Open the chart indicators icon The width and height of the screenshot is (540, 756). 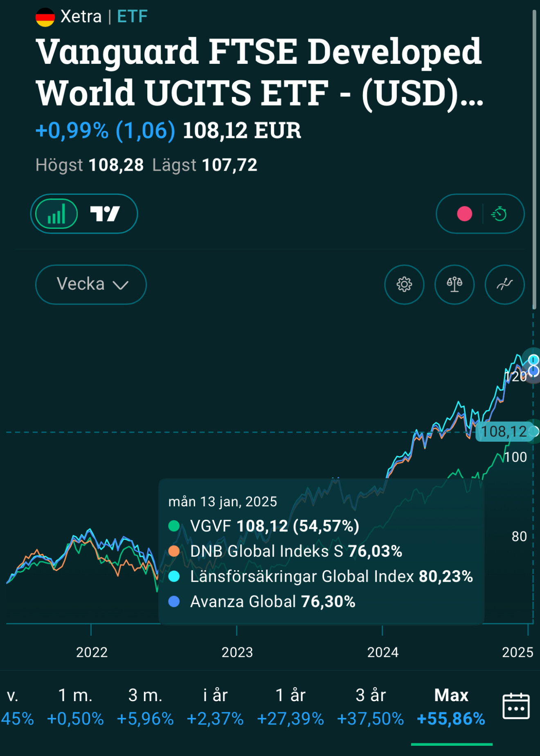click(504, 284)
